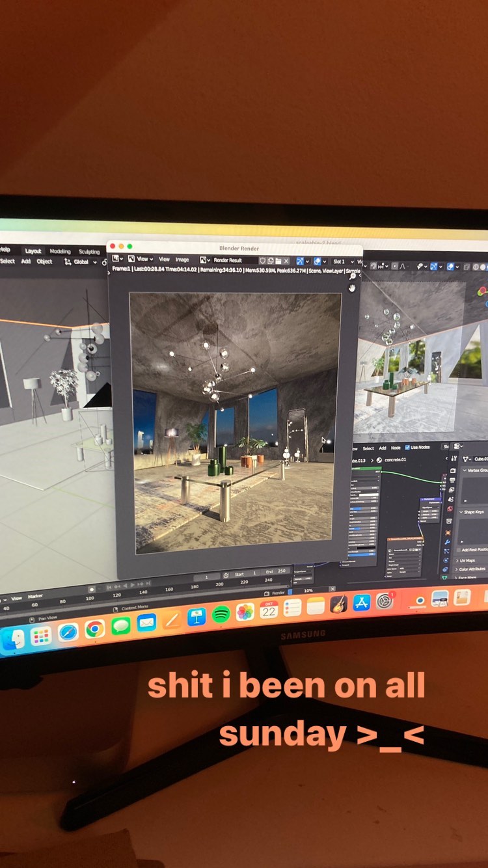Image resolution: width=488 pixels, height=868 pixels.
Task: Open Render Result image dropdown
Action: point(205,259)
